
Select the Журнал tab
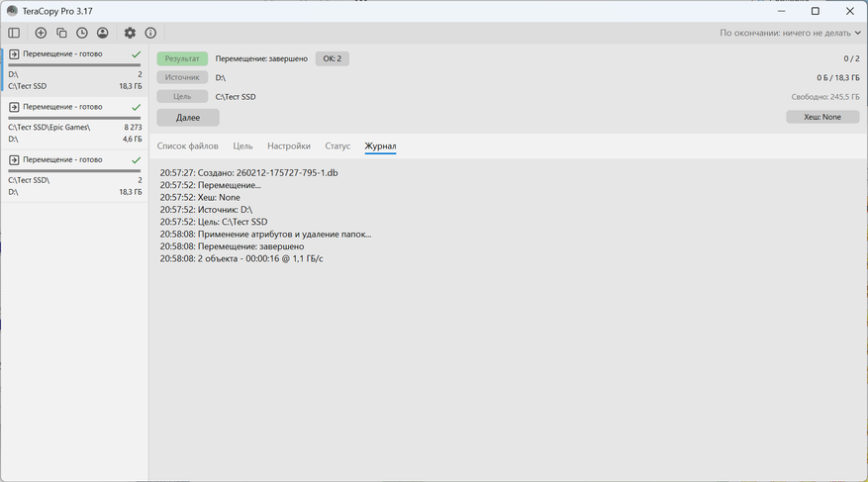(380, 146)
